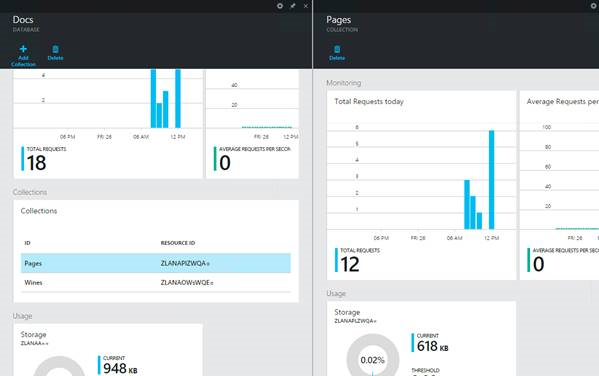Open the Docs Storage tile showing 948 KB
This screenshot has height=376, width=599.
[108, 350]
